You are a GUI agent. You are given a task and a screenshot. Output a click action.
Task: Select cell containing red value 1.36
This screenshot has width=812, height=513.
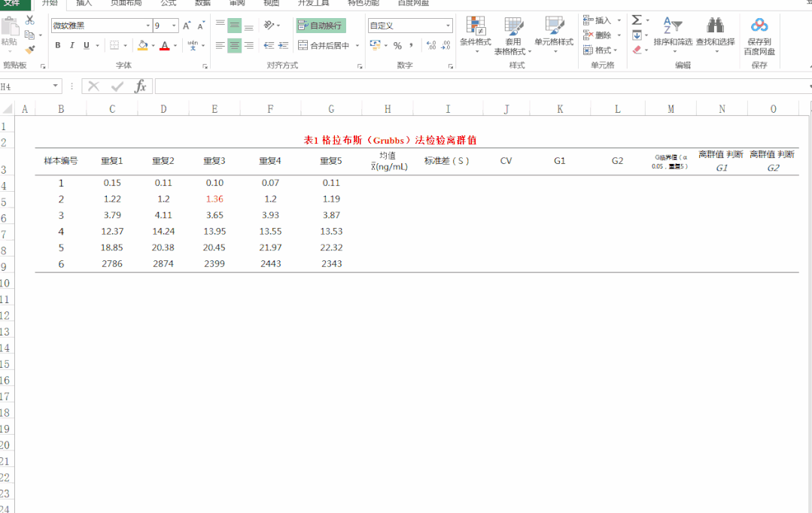(x=214, y=199)
